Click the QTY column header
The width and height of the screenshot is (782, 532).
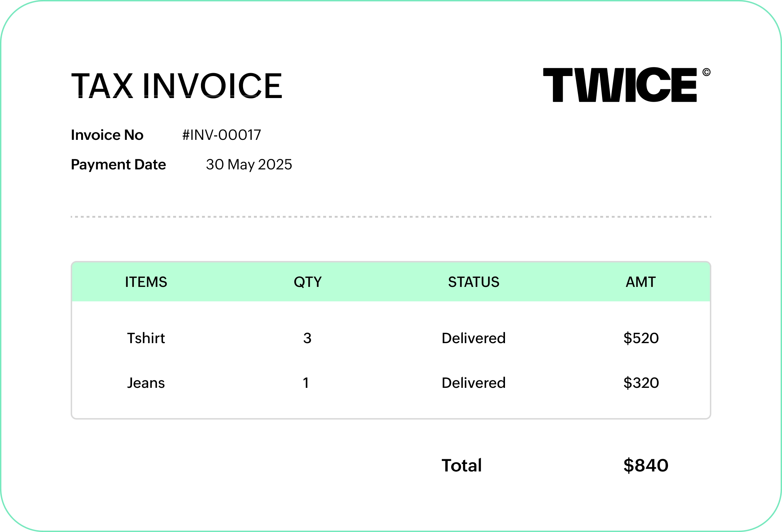pyautogui.click(x=308, y=282)
